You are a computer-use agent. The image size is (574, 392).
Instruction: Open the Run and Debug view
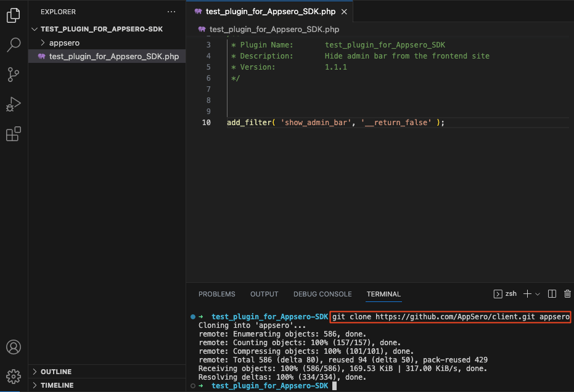(14, 104)
